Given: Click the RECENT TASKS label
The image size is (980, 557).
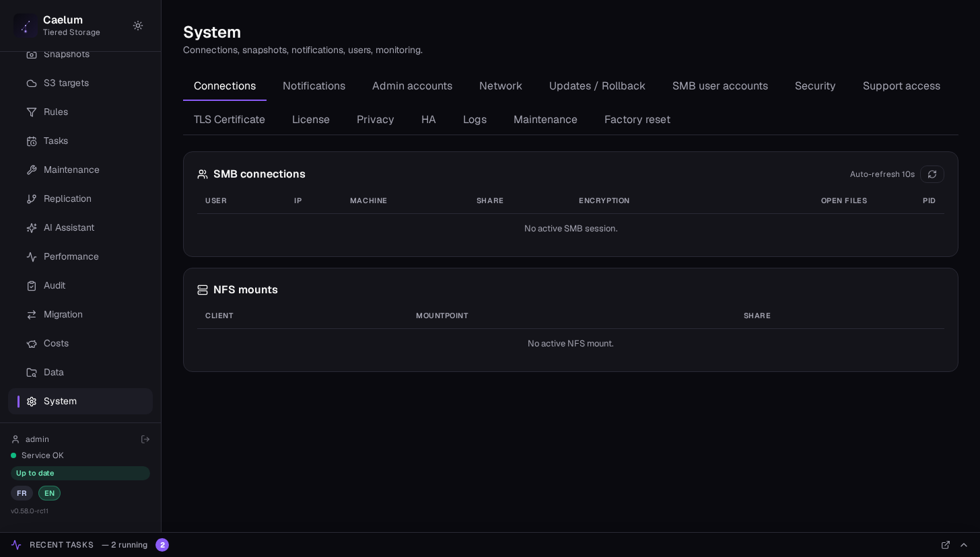Looking at the screenshot, I should [61, 545].
